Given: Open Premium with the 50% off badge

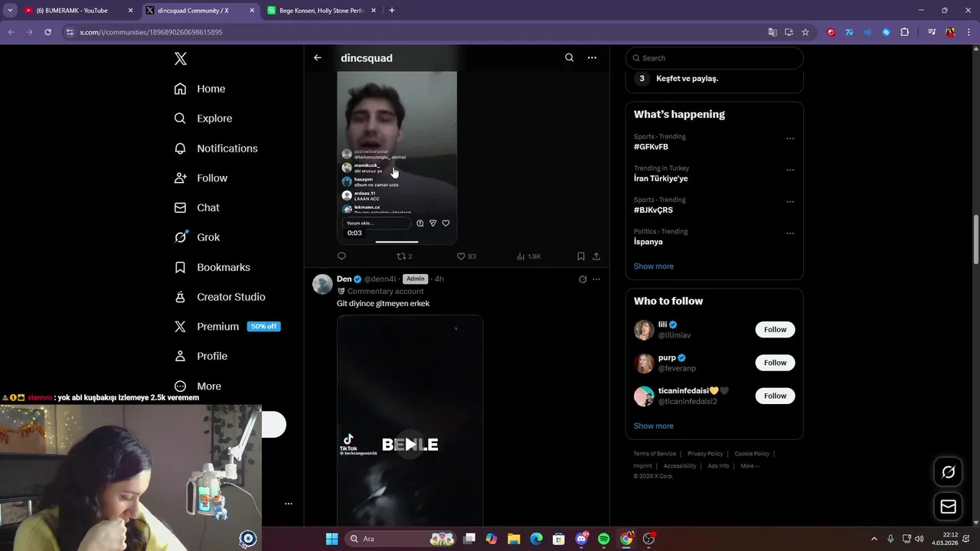Looking at the screenshot, I should (x=227, y=327).
